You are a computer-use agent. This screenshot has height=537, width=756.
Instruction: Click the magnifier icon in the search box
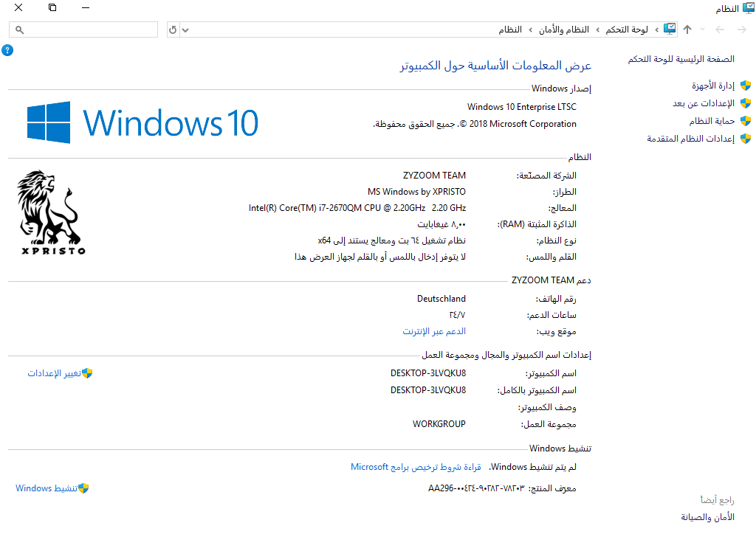click(19, 30)
